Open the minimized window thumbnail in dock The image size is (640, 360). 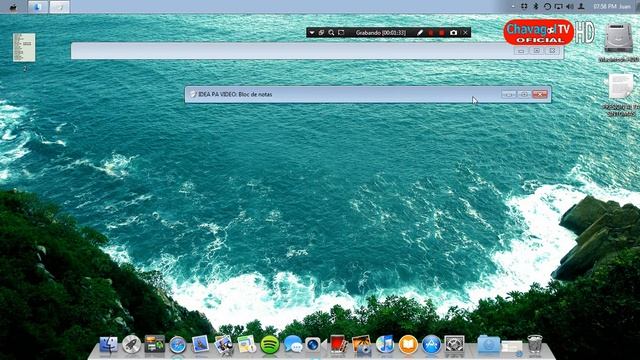(x=512, y=347)
